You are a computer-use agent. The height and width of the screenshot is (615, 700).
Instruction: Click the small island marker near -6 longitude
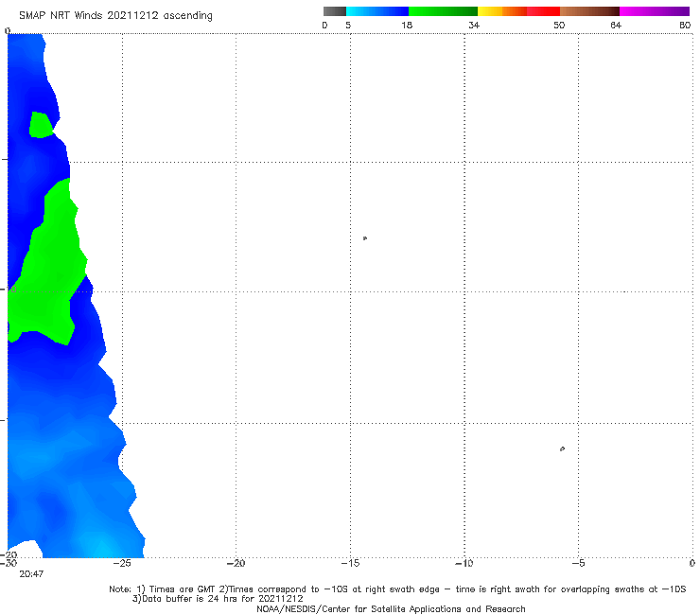tap(562, 448)
